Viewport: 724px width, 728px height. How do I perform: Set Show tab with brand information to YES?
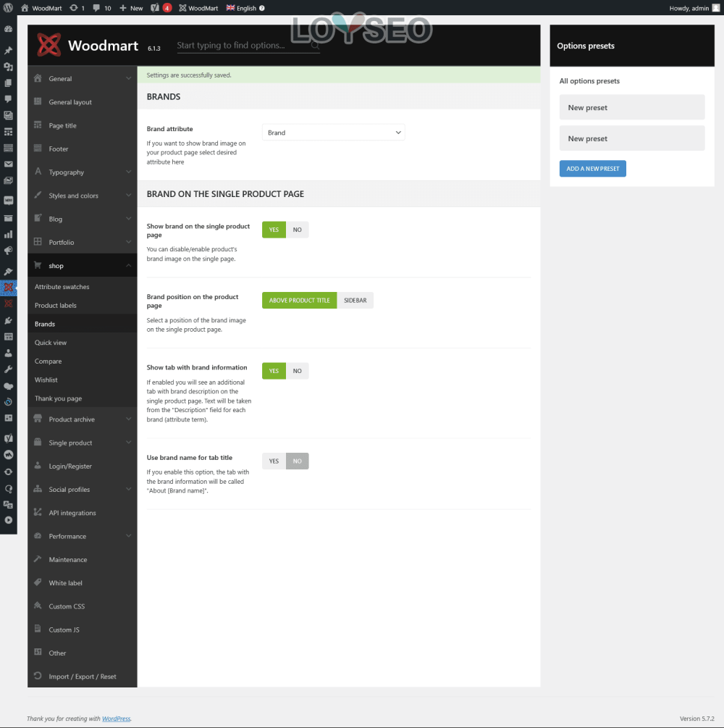click(274, 371)
